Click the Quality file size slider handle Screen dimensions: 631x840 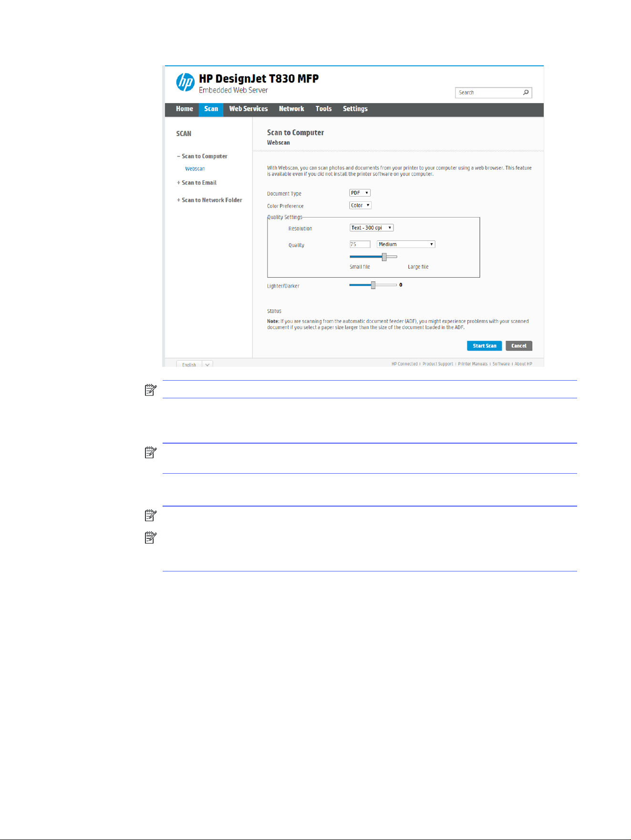coord(384,257)
